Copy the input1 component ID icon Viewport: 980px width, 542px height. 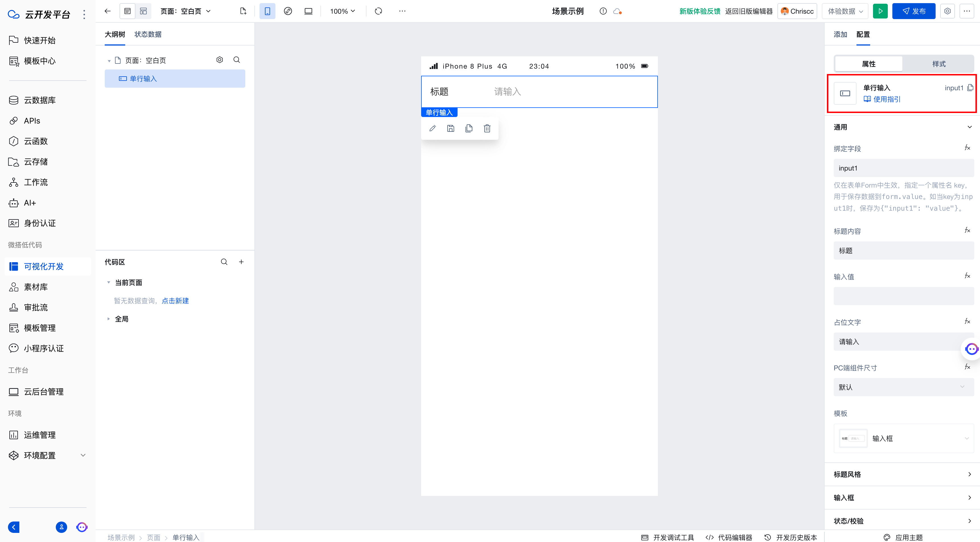pos(970,88)
